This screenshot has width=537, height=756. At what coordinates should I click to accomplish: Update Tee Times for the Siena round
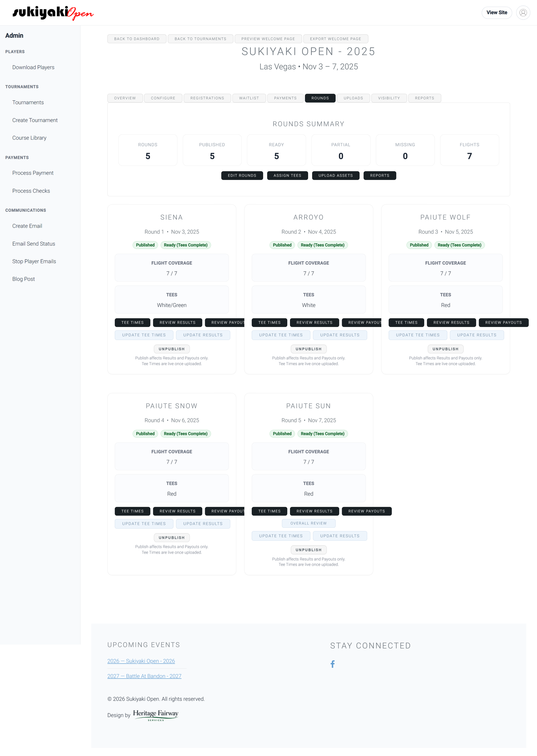click(x=144, y=335)
